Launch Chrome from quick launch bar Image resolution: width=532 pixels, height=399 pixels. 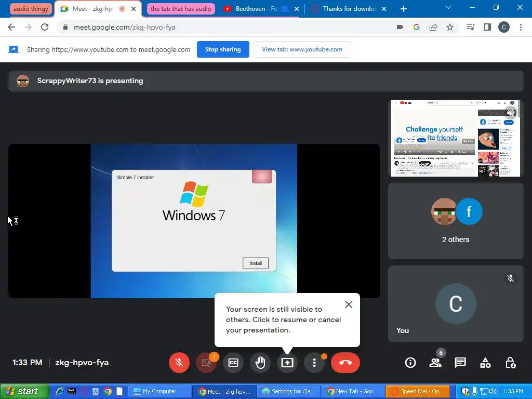(108, 392)
